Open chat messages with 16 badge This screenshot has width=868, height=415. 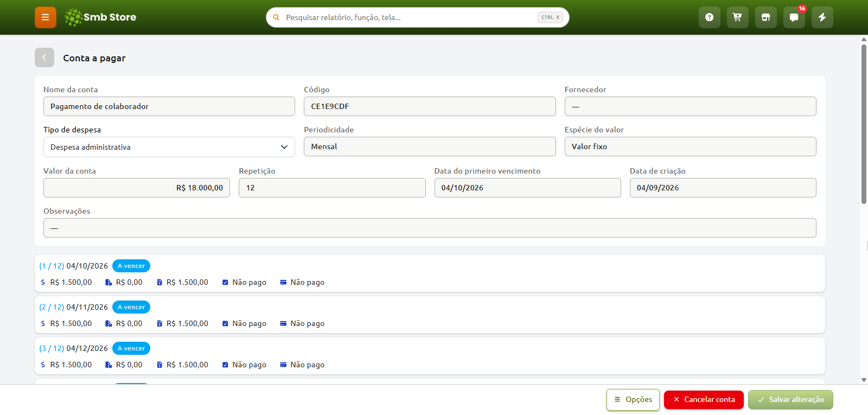click(x=794, y=17)
